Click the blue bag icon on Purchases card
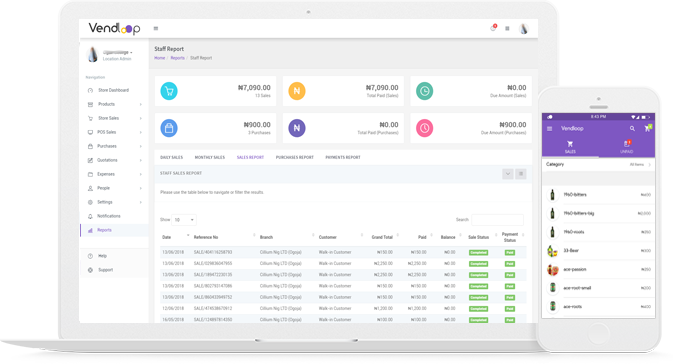673x364 pixels. [x=169, y=128]
